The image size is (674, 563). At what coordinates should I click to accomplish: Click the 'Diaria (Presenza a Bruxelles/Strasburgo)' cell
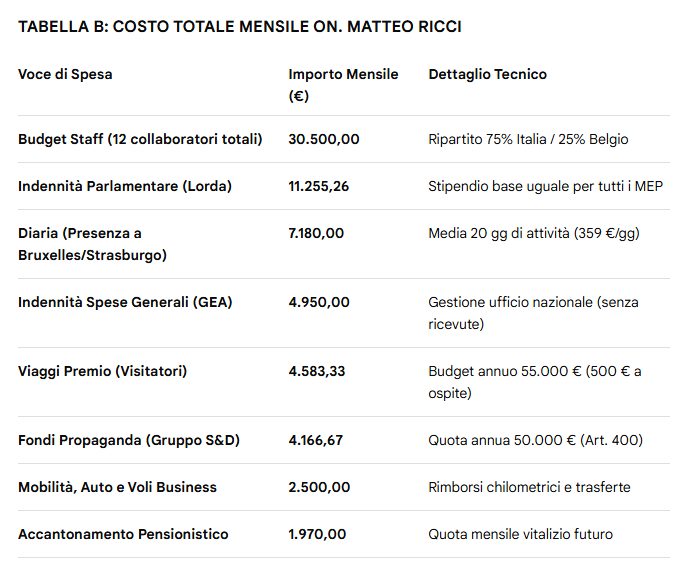pos(93,244)
